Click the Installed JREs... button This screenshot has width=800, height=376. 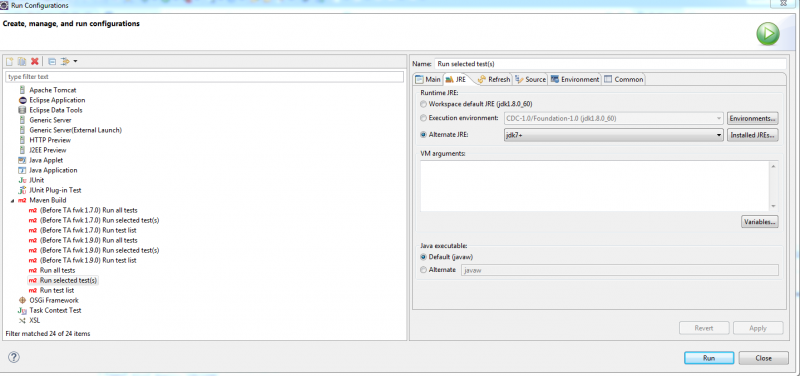(x=753, y=135)
